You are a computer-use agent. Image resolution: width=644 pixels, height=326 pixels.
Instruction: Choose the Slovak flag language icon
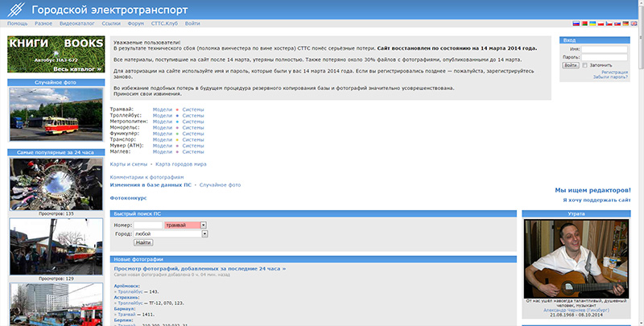[617, 24]
